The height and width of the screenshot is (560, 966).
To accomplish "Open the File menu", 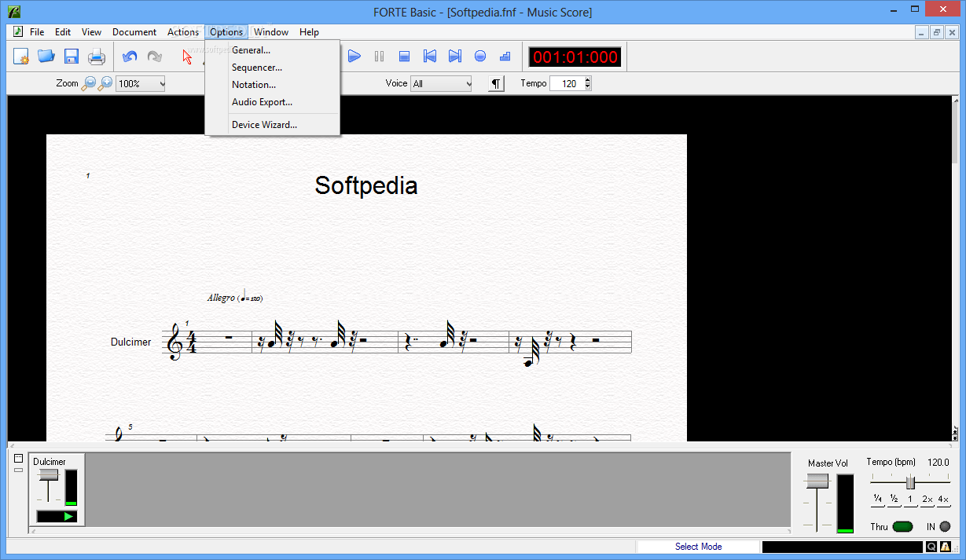I will pyautogui.click(x=37, y=32).
